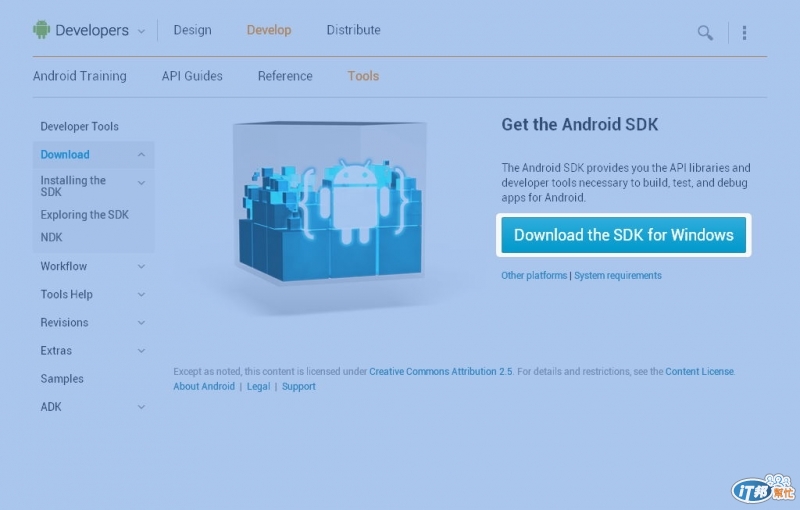Collapse the Download section chevron
Image resolution: width=800 pixels, height=510 pixels.
click(141, 155)
